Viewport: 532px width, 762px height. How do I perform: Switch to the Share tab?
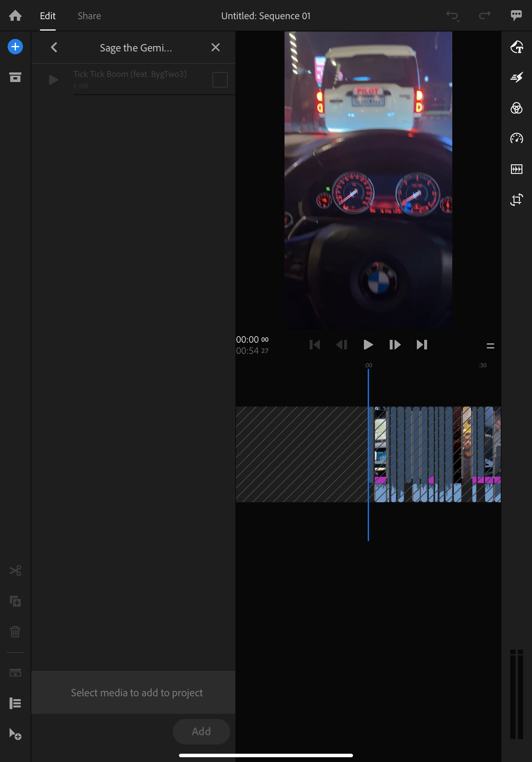click(89, 16)
